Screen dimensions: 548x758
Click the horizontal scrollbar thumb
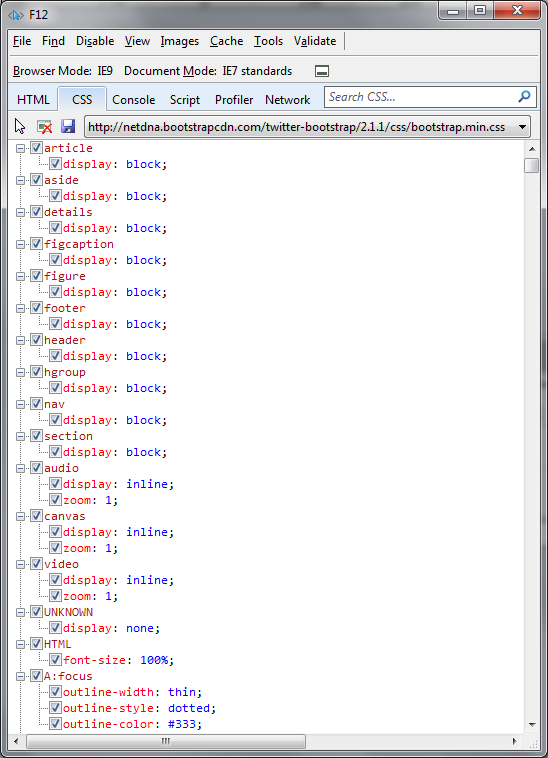coord(166,741)
